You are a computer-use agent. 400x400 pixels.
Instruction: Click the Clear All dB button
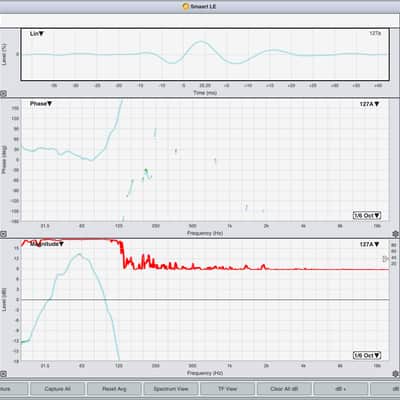[284, 389]
